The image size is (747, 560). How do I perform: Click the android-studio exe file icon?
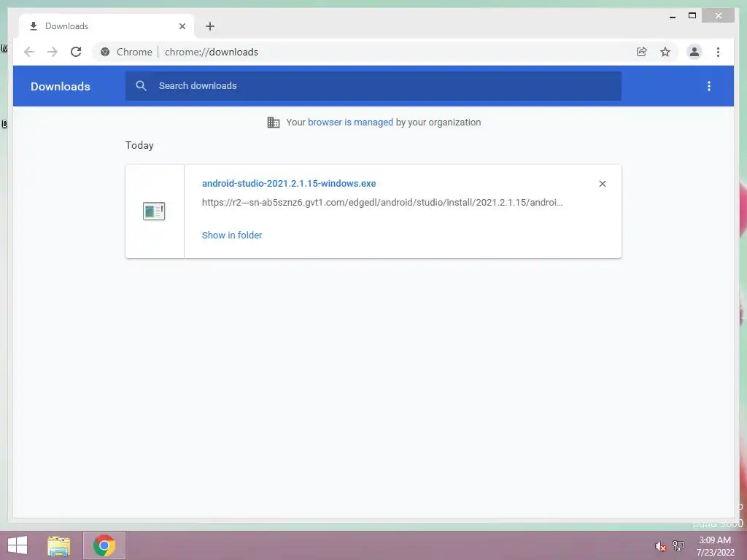tap(154, 211)
